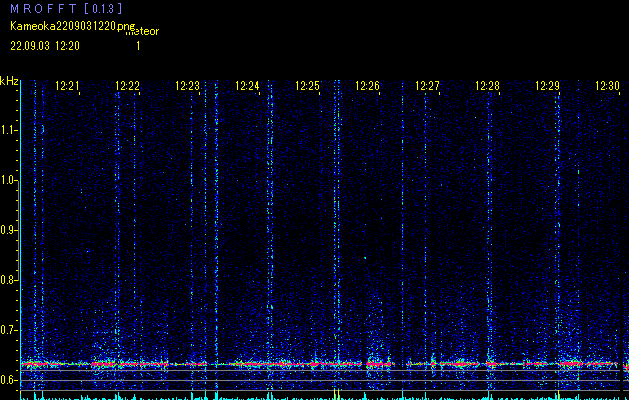The width and height of the screenshot is (629, 400).
Task: Select the 12:28 time marker
Action: click(x=487, y=86)
